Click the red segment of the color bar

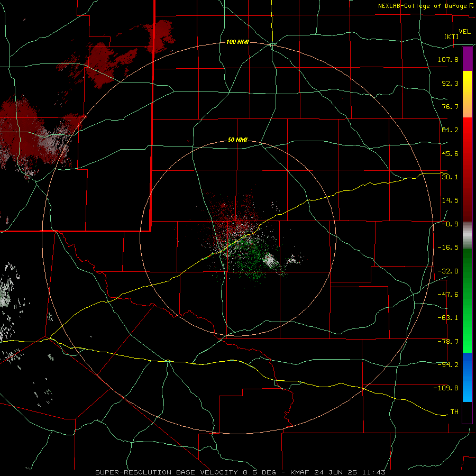pyautogui.click(x=467, y=169)
